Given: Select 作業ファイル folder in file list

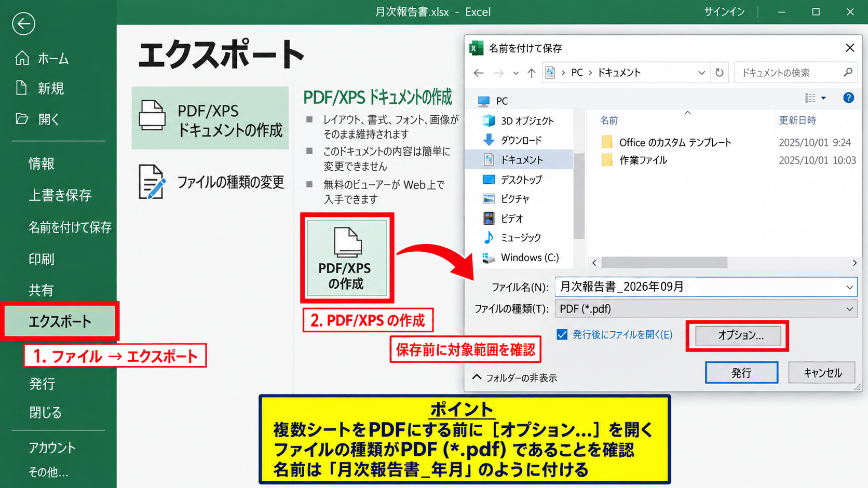Looking at the screenshot, I should tap(634, 160).
